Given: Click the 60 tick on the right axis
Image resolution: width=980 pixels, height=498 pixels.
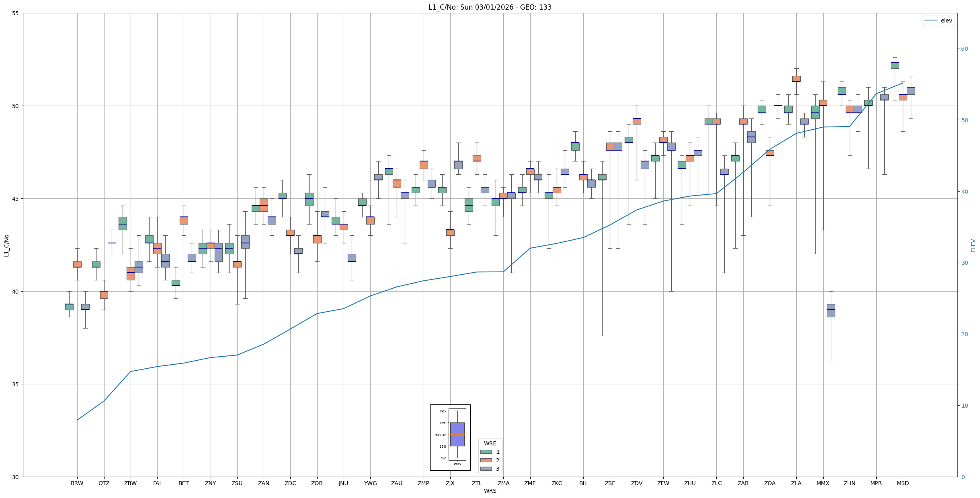Looking at the screenshot, I should (x=964, y=49).
